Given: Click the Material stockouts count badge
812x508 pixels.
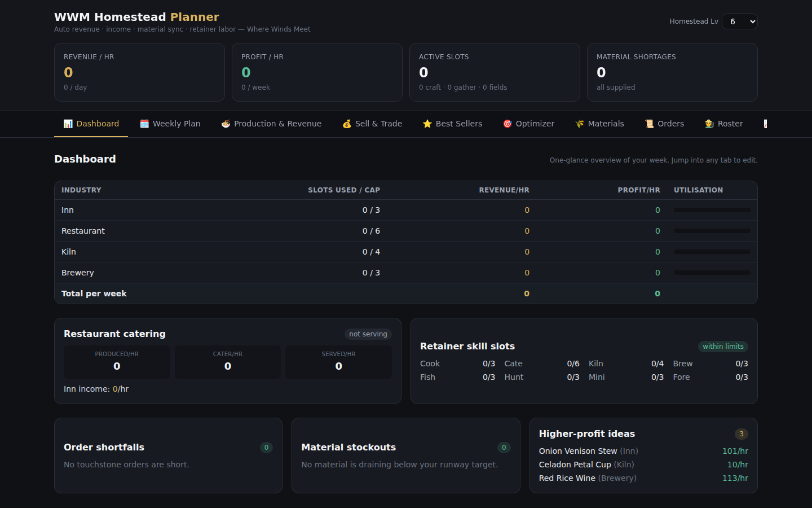Looking at the screenshot, I should coord(504,448).
